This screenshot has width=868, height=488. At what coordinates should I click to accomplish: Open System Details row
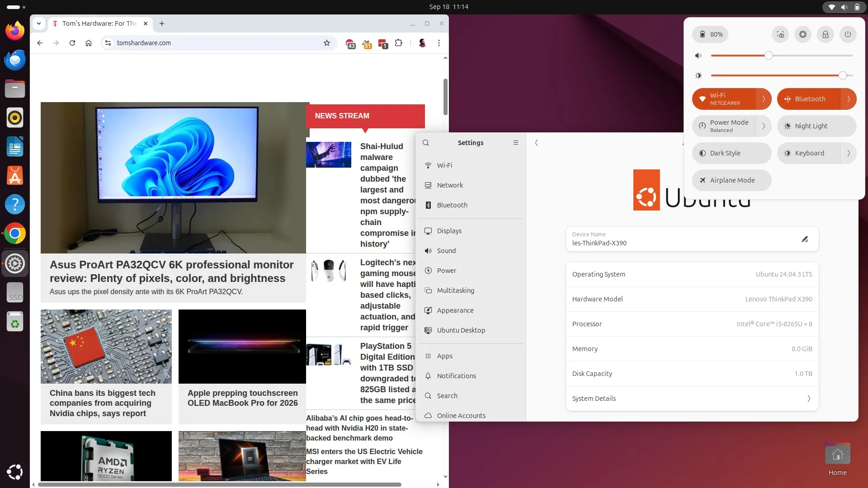pos(692,399)
